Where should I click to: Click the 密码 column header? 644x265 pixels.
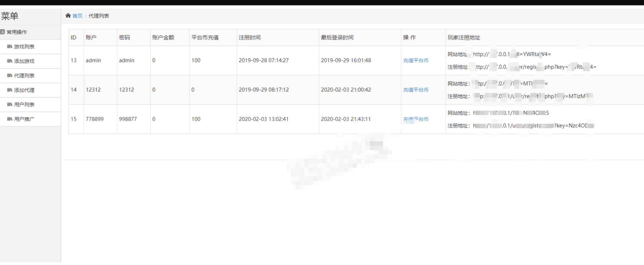pos(124,37)
